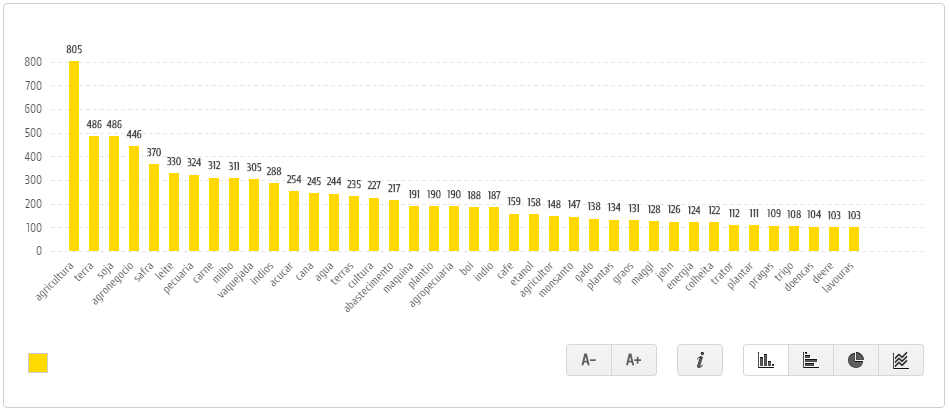949x410 pixels.
Task: Open the chart information button
Action: pyautogui.click(x=700, y=360)
